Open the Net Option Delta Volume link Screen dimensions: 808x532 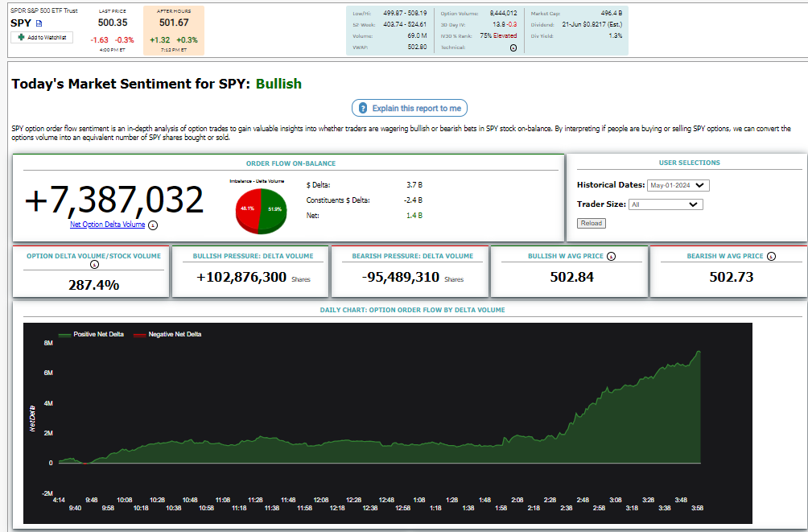[108, 225]
